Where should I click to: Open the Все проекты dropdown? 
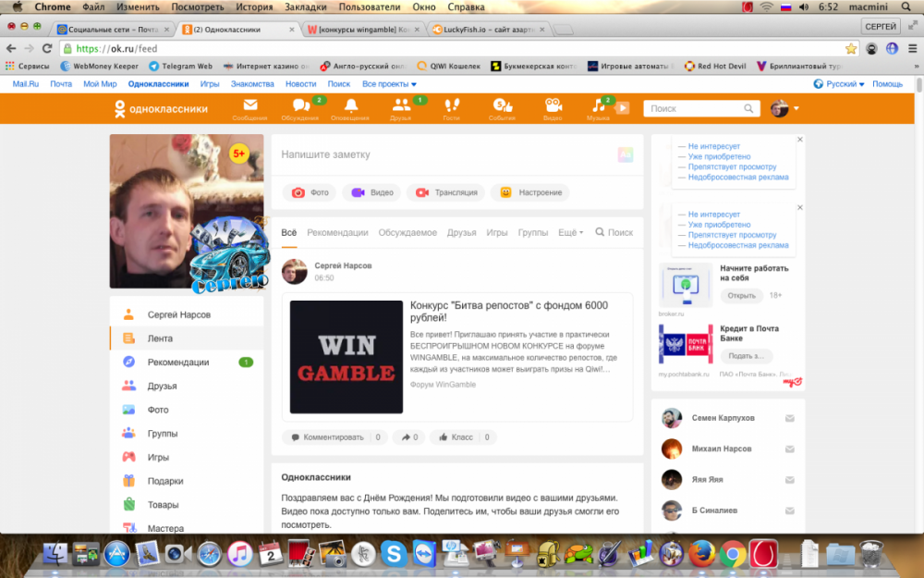click(389, 84)
